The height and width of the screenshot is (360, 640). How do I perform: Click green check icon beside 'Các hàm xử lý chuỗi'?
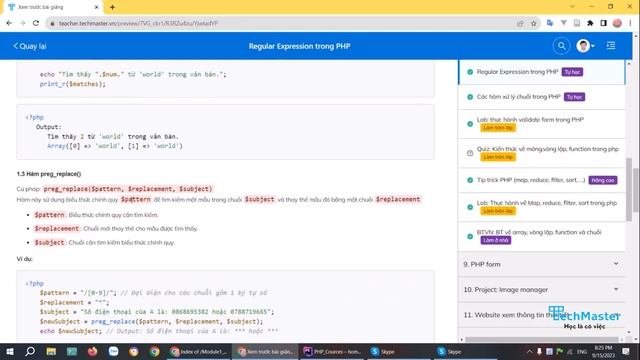pos(470,97)
